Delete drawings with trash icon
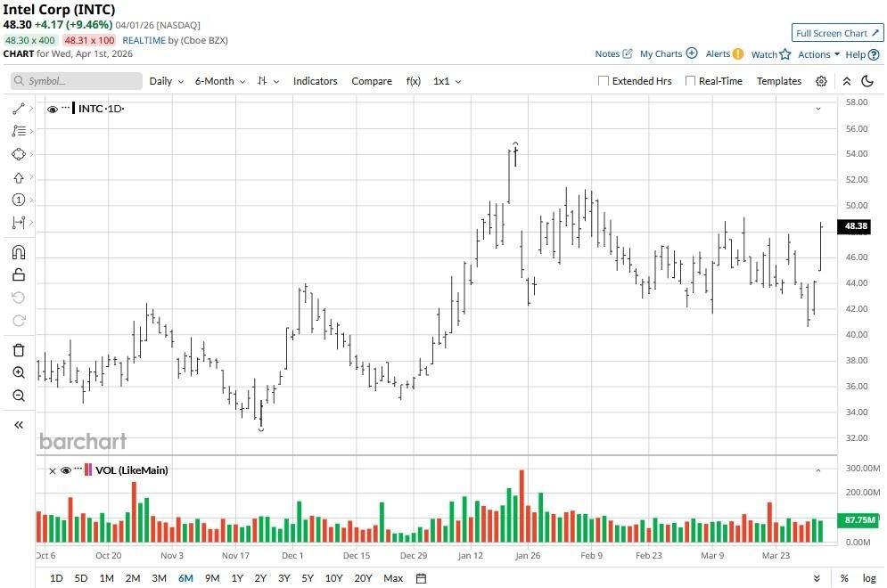 tap(18, 350)
